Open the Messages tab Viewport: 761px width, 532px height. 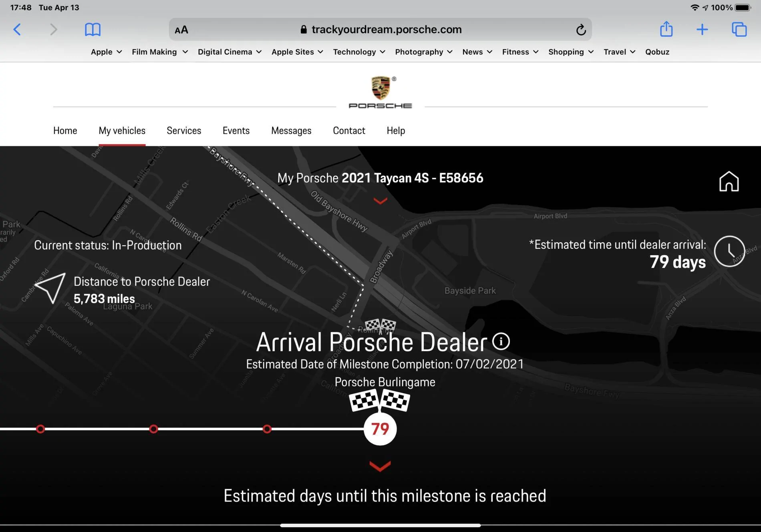coord(291,131)
